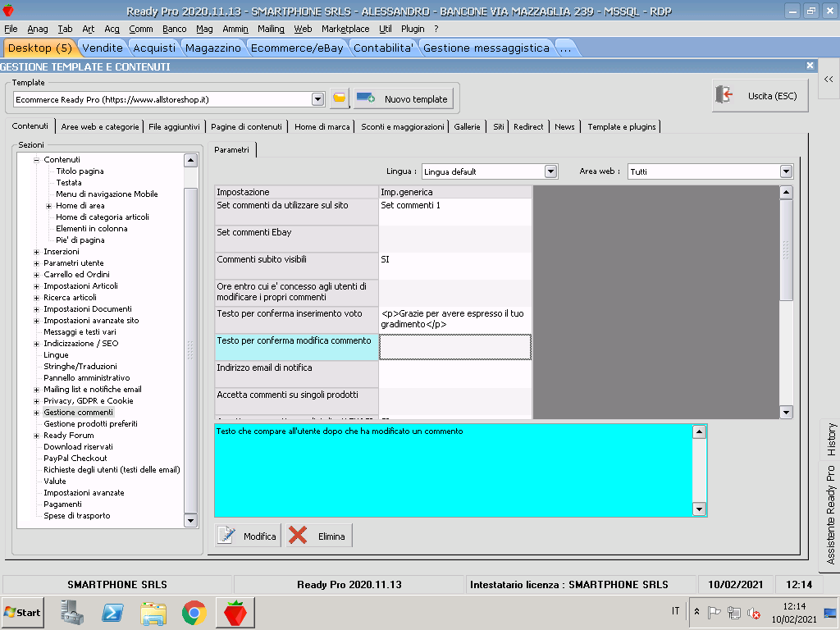The image size is (840, 630).
Task: Switch to the Aree web e categorie tab
Action: tap(99, 126)
